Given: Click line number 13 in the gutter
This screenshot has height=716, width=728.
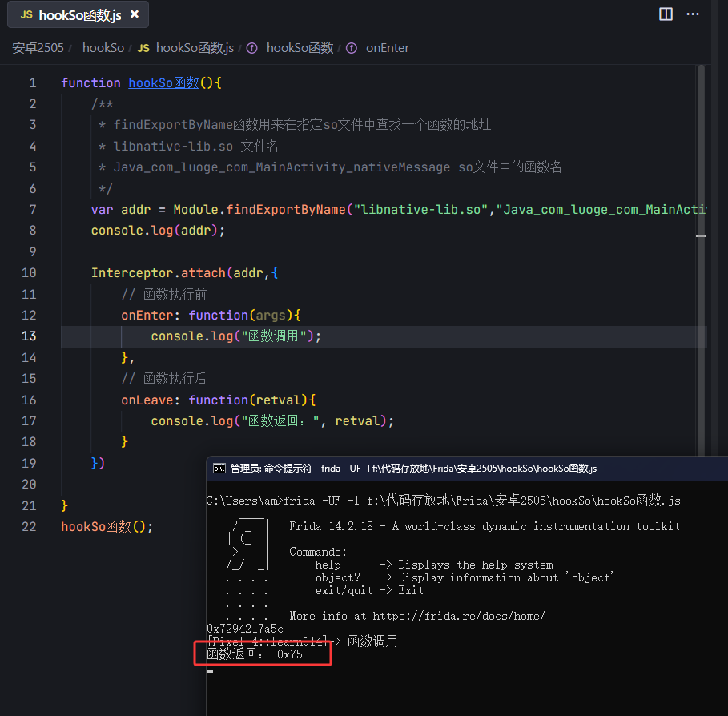Looking at the screenshot, I should point(29,336).
